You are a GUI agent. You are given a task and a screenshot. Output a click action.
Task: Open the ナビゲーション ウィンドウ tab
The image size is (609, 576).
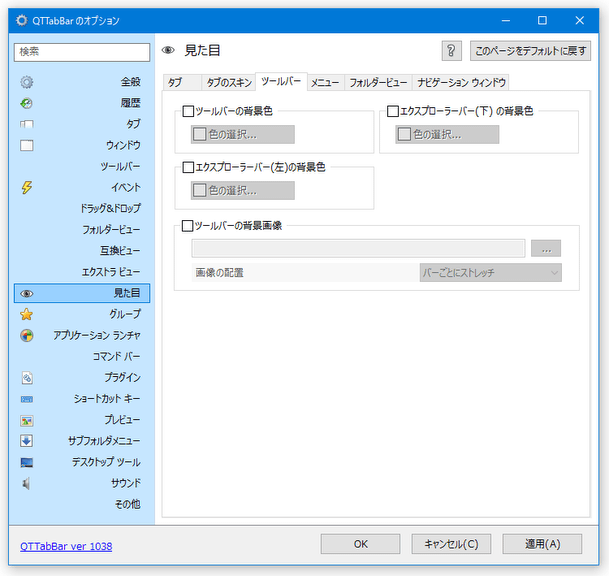coord(461,82)
